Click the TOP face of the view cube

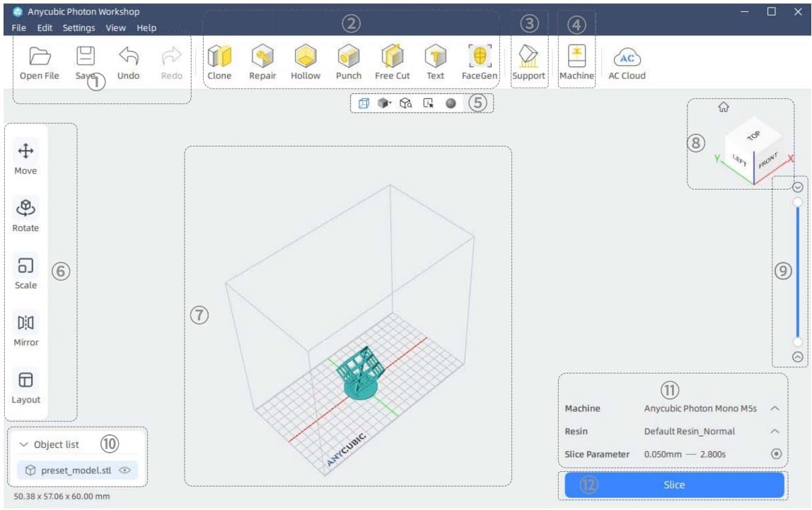point(753,135)
